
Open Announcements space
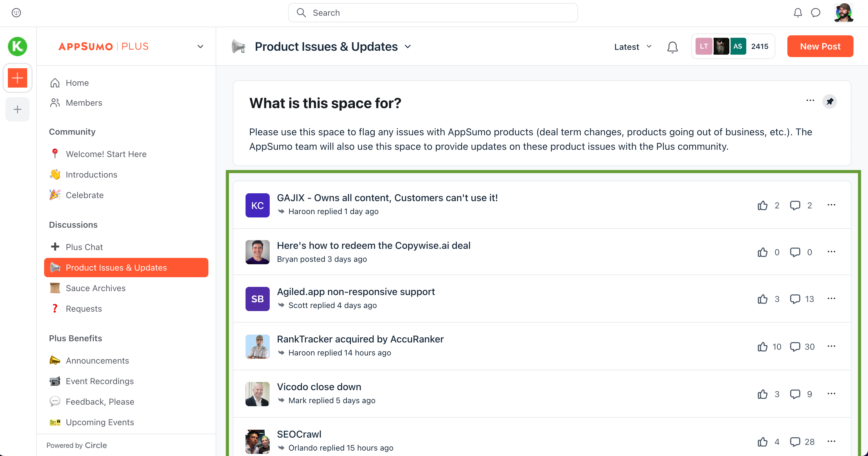coord(97,361)
